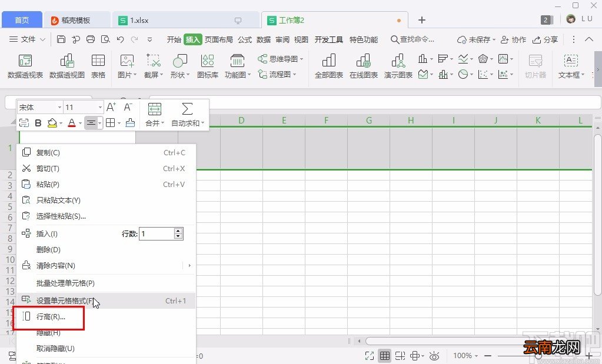Click the 查找命令 search box
This screenshot has height=364, width=602.
pos(413,39)
